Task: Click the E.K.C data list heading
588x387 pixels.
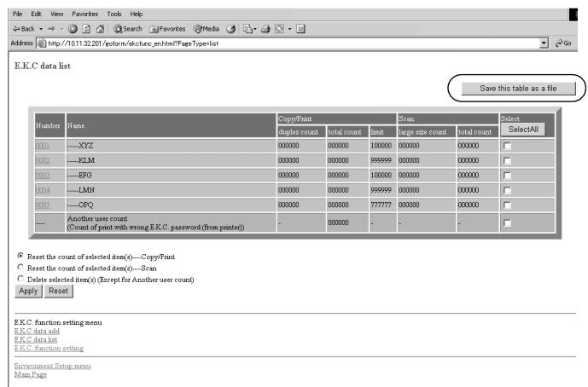Action: coord(43,66)
